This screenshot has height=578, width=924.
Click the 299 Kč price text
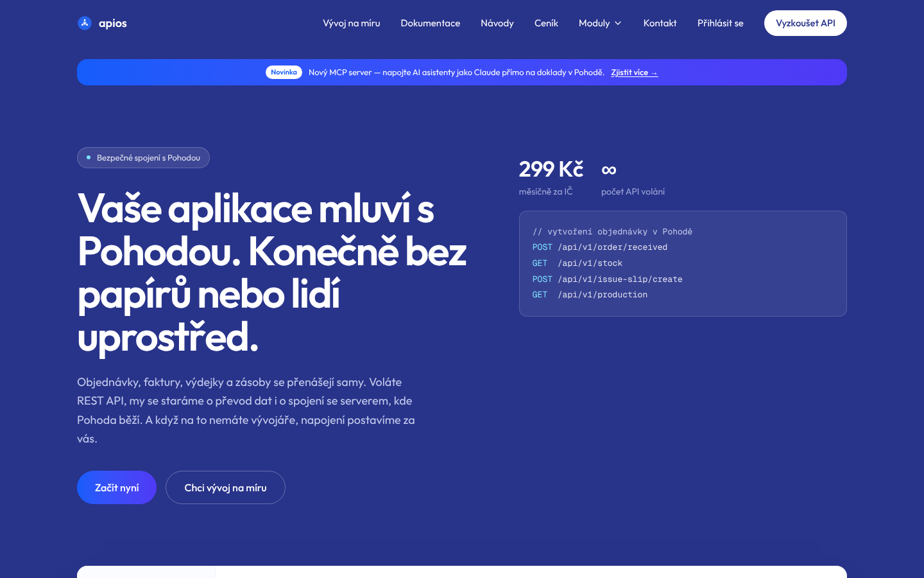coord(551,169)
